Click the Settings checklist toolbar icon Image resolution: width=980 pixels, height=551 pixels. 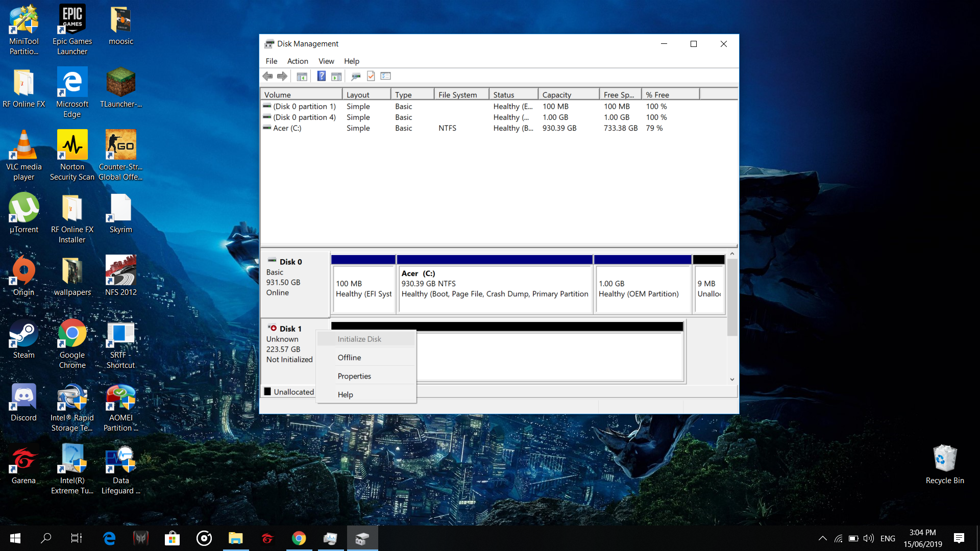click(386, 77)
